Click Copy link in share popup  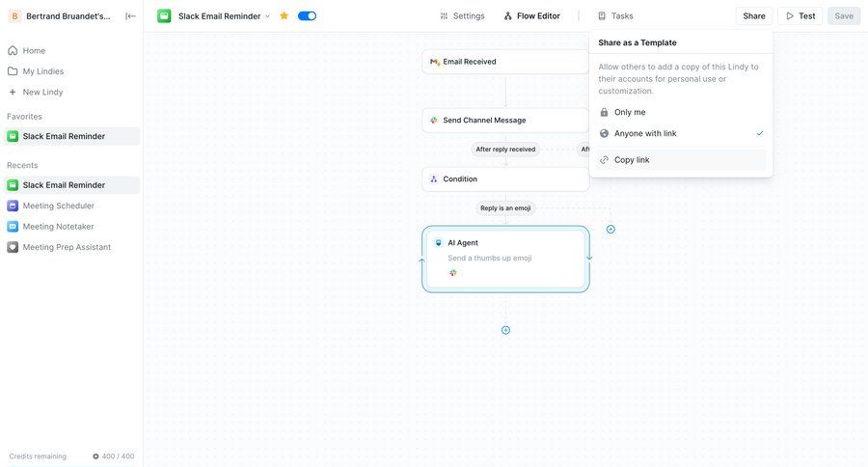(x=681, y=160)
